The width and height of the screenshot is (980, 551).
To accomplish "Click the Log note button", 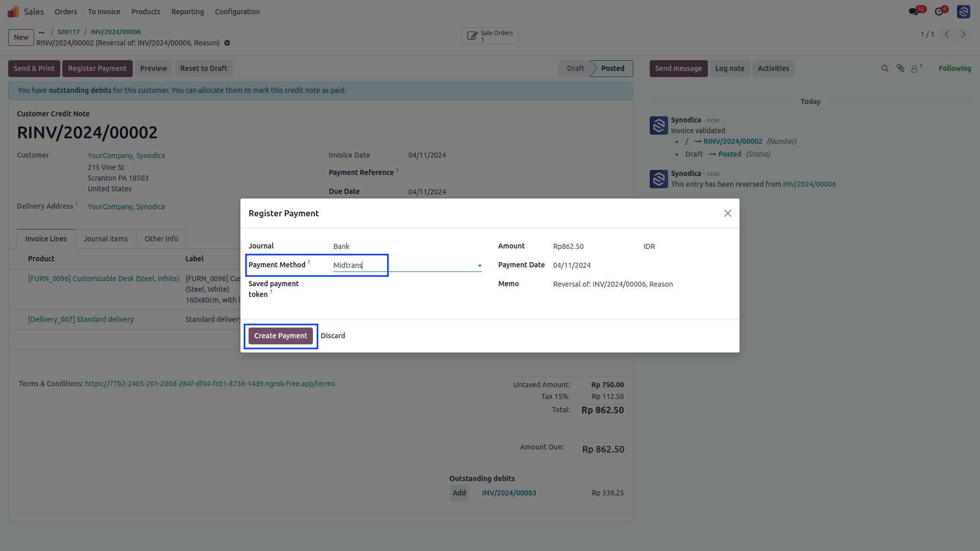I will point(730,68).
